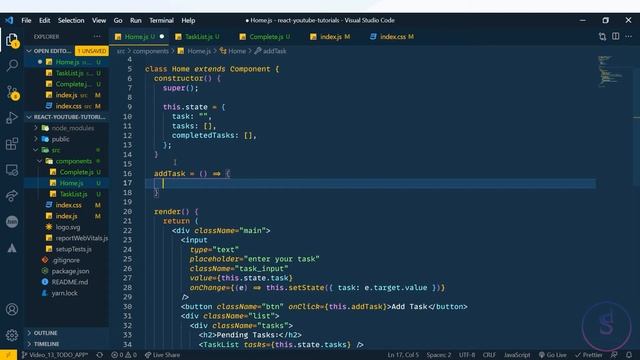Viewport: 640px width, 360px height.
Task: Click the Spaces: 2 indentation setting
Action: 439,355
